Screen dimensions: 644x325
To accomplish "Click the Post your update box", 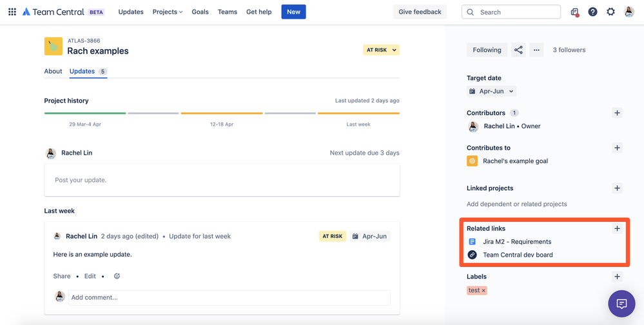I will click(x=222, y=180).
